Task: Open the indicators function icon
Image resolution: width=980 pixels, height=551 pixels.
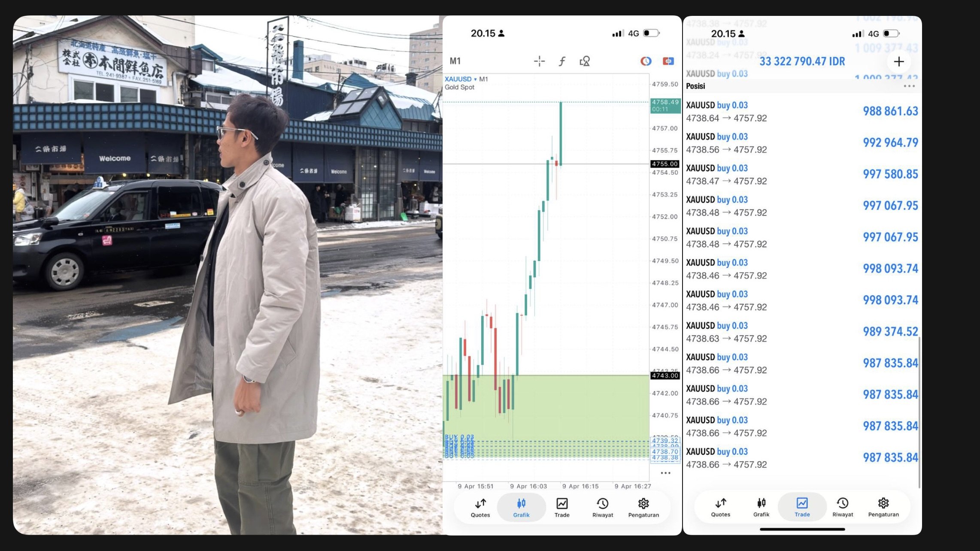Action: tap(562, 61)
